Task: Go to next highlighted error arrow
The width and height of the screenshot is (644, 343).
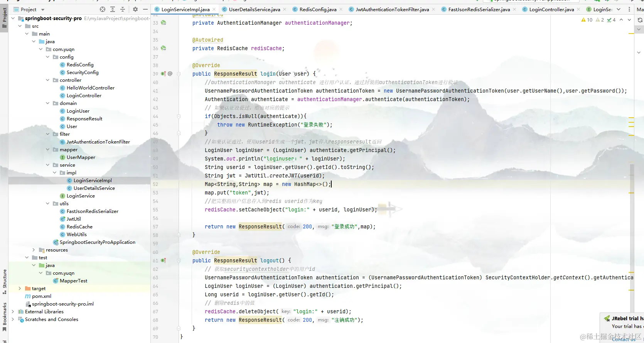Action: (629, 20)
